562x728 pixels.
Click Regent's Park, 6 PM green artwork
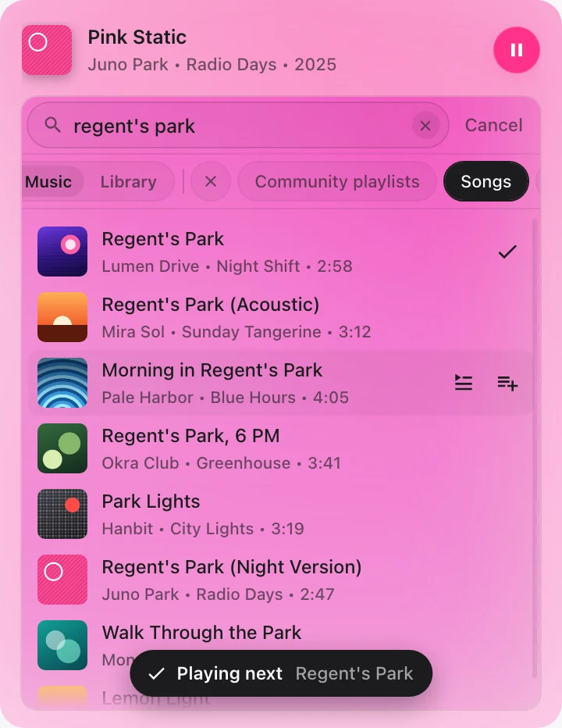click(62, 448)
